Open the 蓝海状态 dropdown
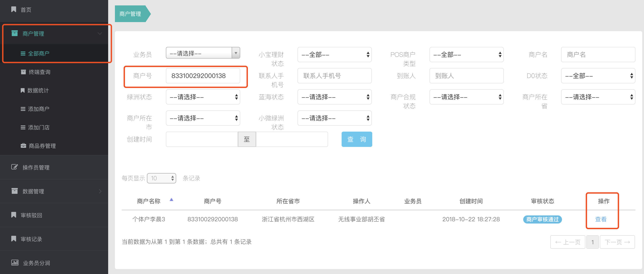The width and height of the screenshot is (644, 274). (x=334, y=97)
